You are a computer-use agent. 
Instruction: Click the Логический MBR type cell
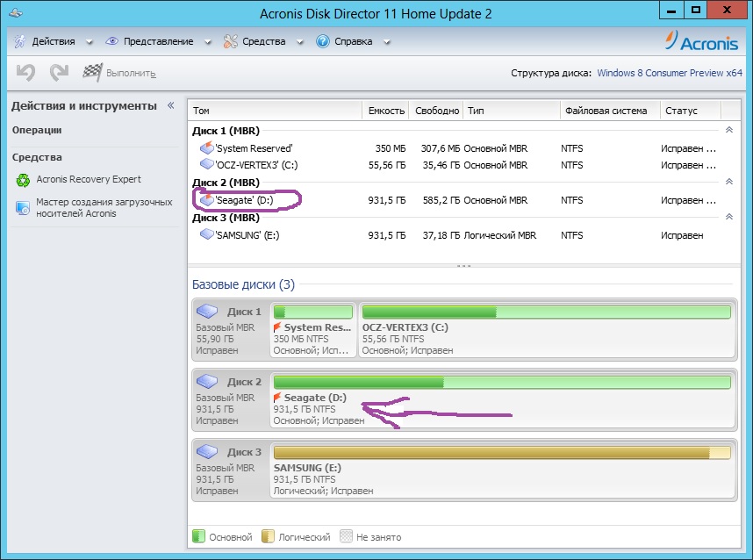(x=500, y=235)
